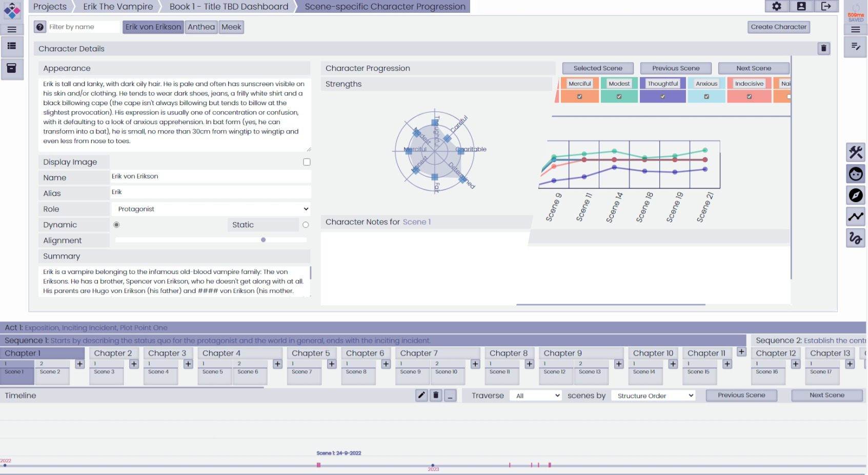
Task: Toggle the Display Image checkbox
Action: [307, 162]
